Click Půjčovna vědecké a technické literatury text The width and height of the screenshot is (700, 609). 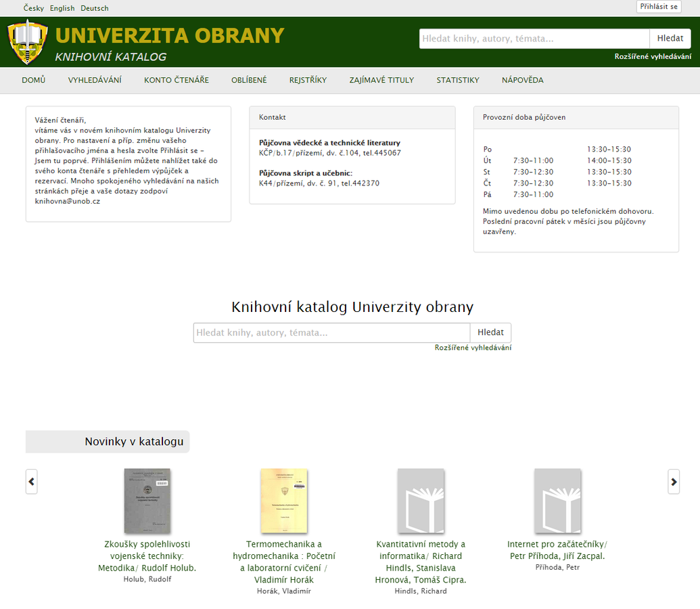coord(329,143)
